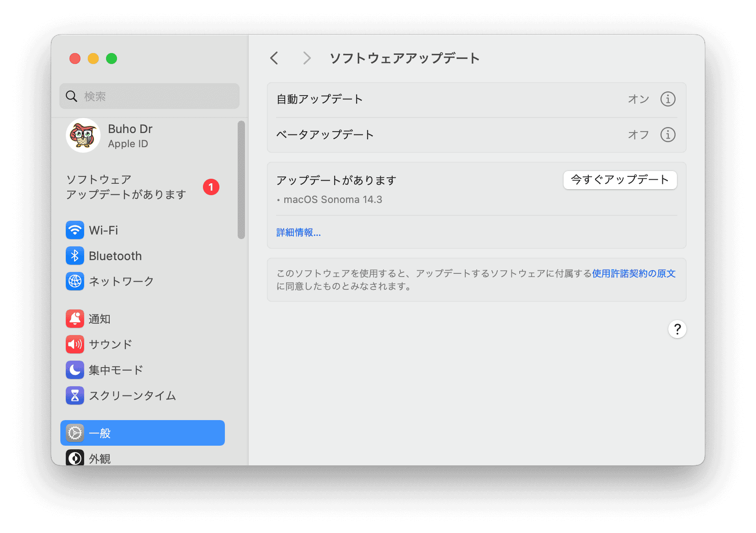The width and height of the screenshot is (756, 533).
Task: Select the スクリーンタイム sidebar item
Action: [143, 395]
